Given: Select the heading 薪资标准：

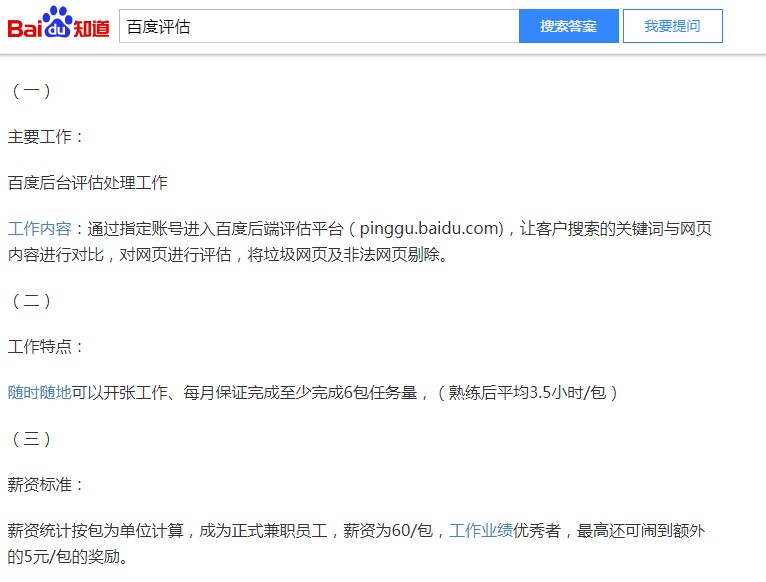Looking at the screenshot, I should [46, 484].
